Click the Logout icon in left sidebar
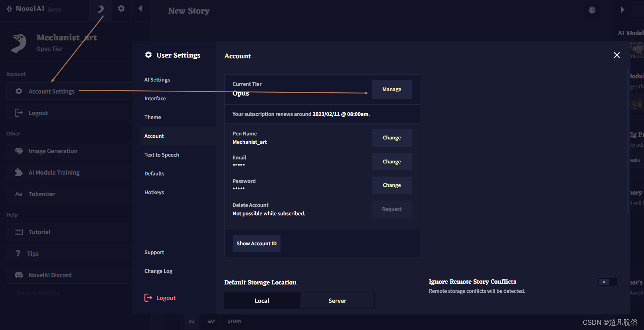644x330 pixels. pos(19,113)
